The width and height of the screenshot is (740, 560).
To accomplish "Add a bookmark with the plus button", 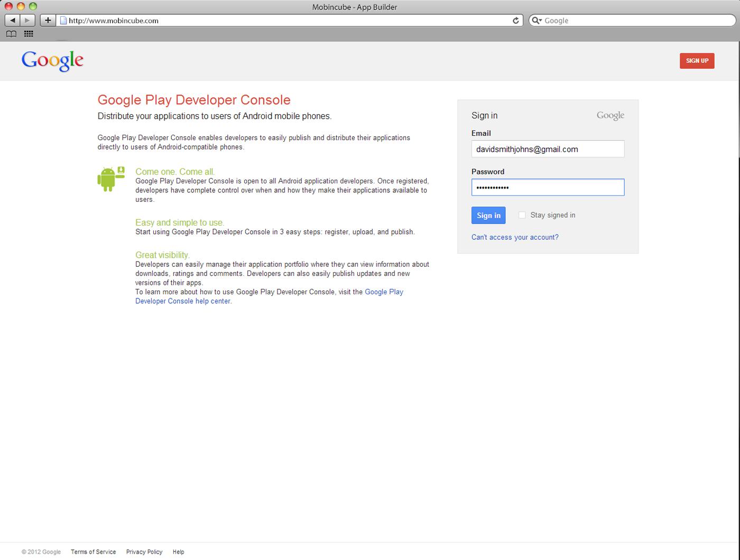I will [x=48, y=20].
